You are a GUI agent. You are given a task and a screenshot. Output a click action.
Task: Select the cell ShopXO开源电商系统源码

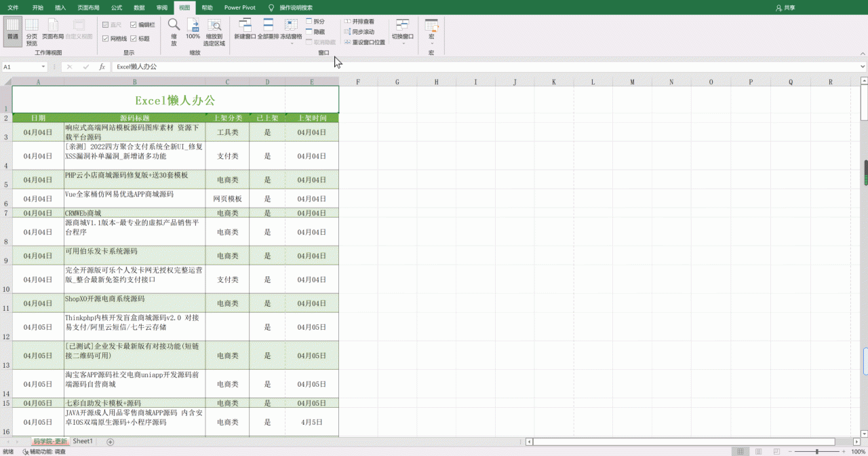pos(135,303)
